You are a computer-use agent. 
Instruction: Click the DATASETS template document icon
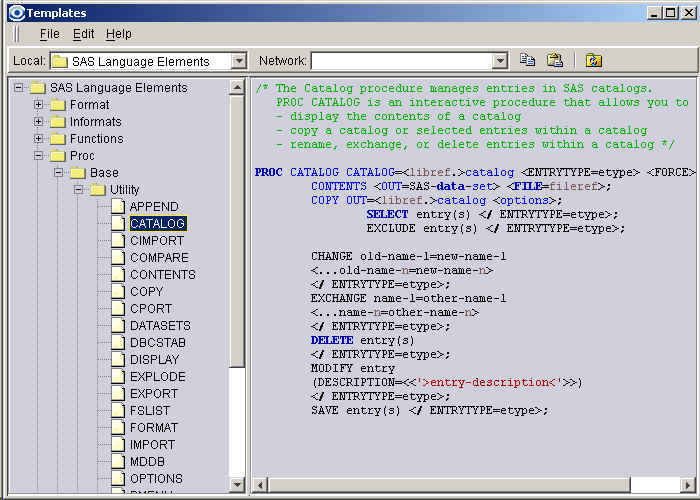coord(118,325)
